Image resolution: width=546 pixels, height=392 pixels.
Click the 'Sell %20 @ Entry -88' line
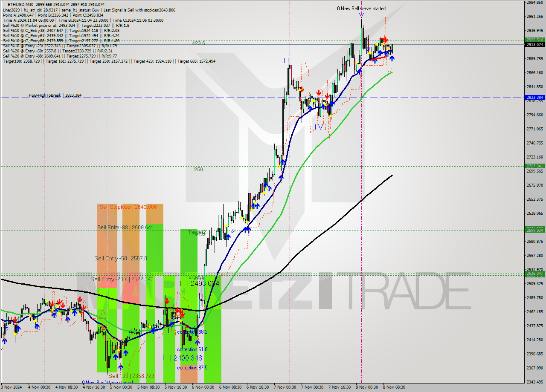(x=60, y=56)
